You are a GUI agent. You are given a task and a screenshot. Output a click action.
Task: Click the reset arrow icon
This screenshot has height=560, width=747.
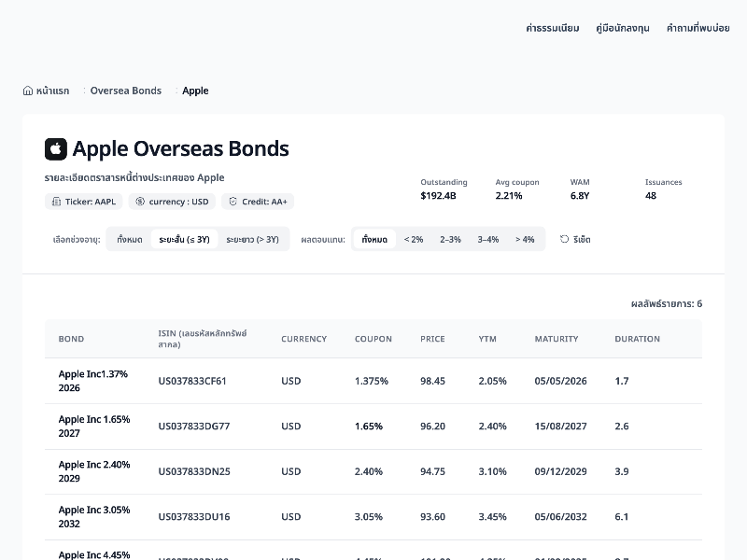click(564, 239)
